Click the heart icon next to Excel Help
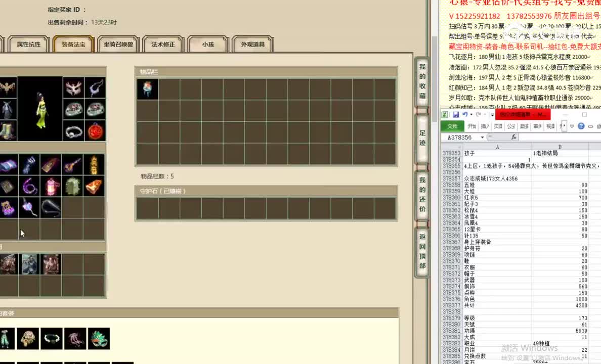The image size is (601, 364). pos(571,126)
